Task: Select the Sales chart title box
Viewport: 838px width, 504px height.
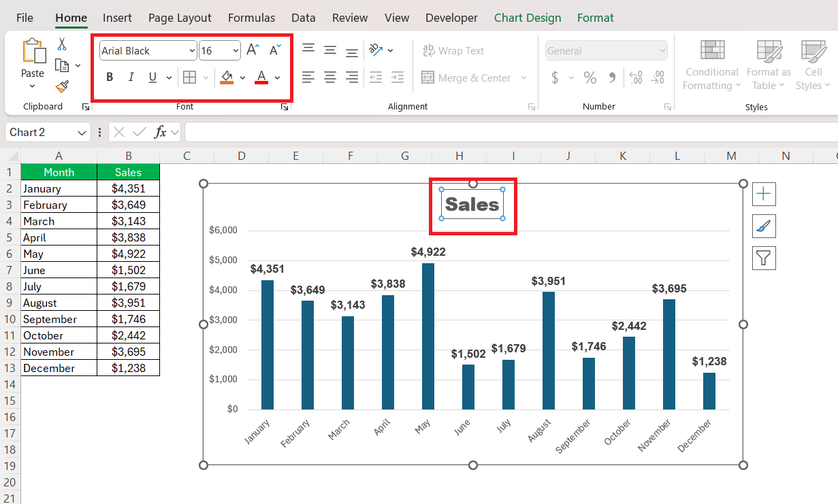Action: 472,204
